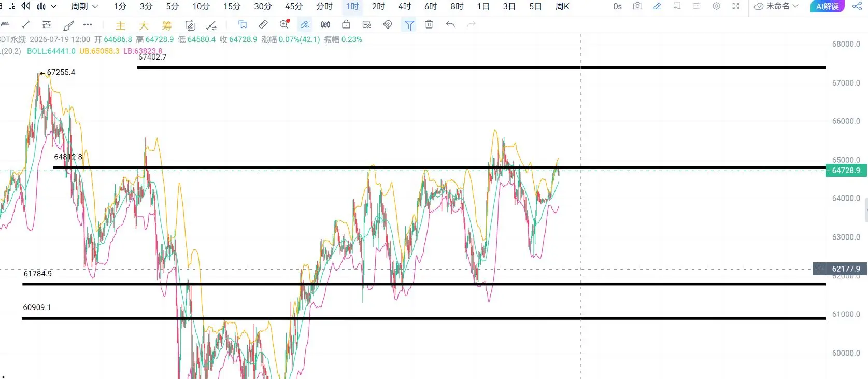Toggle the 主 indicator button
Screen dimensions: 868x379
pyautogui.click(x=121, y=25)
